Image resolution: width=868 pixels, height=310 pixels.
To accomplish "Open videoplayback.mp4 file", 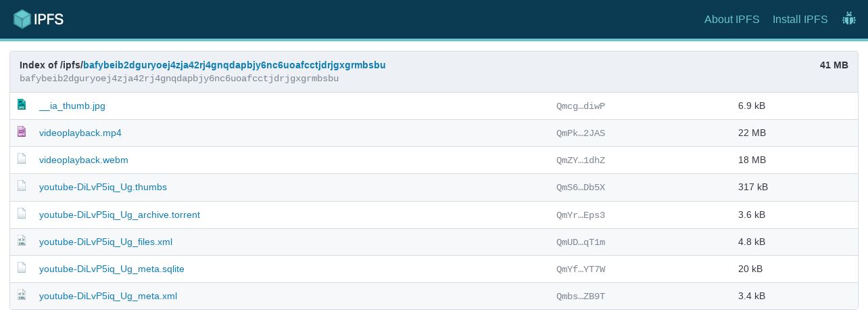I will point(80,133).
